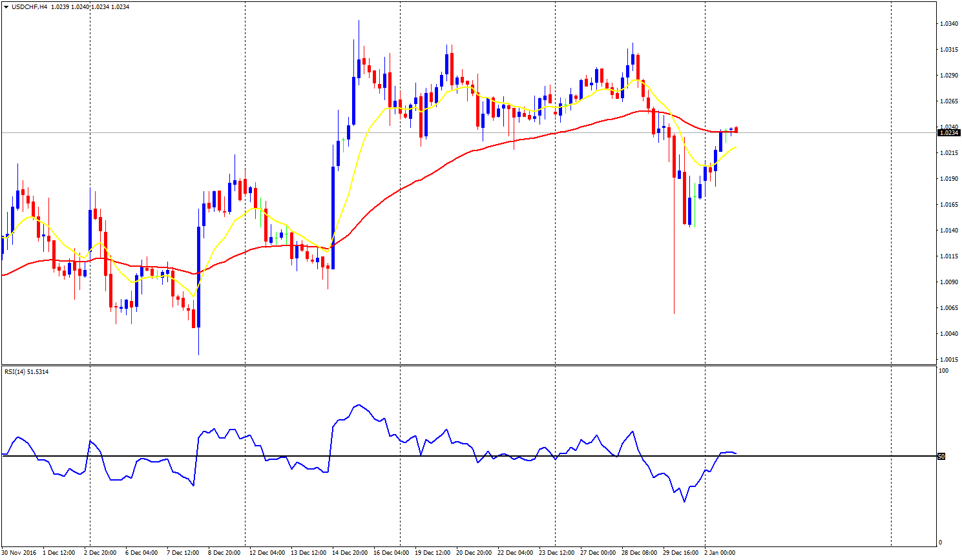Click the 29 Dec 16:00 time label
The width and height of the screenshot is (962, 560).
pos(680,553)
